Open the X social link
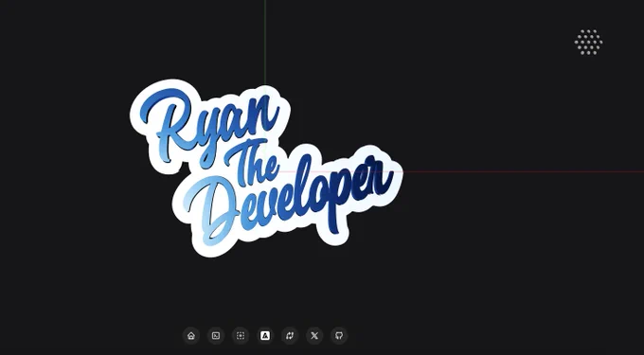Viewport: 644px width, 355px height. coord(314,336)
